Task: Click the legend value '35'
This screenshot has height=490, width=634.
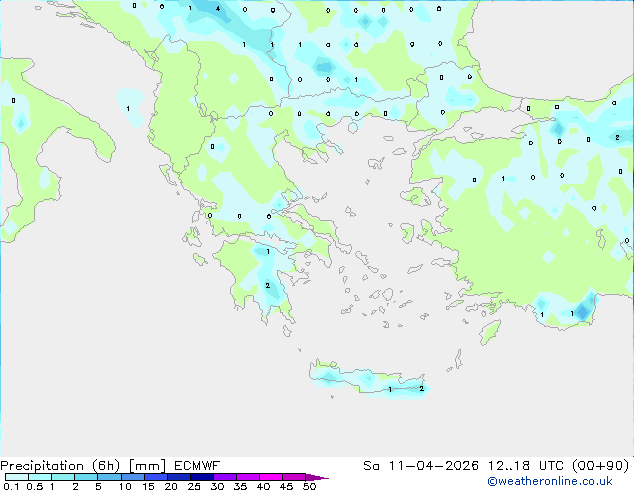Action: point(240,486)
